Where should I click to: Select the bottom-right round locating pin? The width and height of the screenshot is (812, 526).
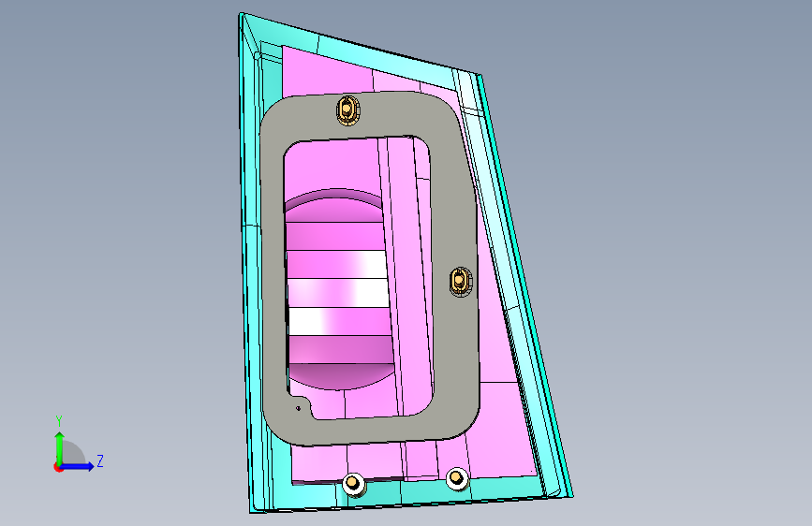click(457, 478)
